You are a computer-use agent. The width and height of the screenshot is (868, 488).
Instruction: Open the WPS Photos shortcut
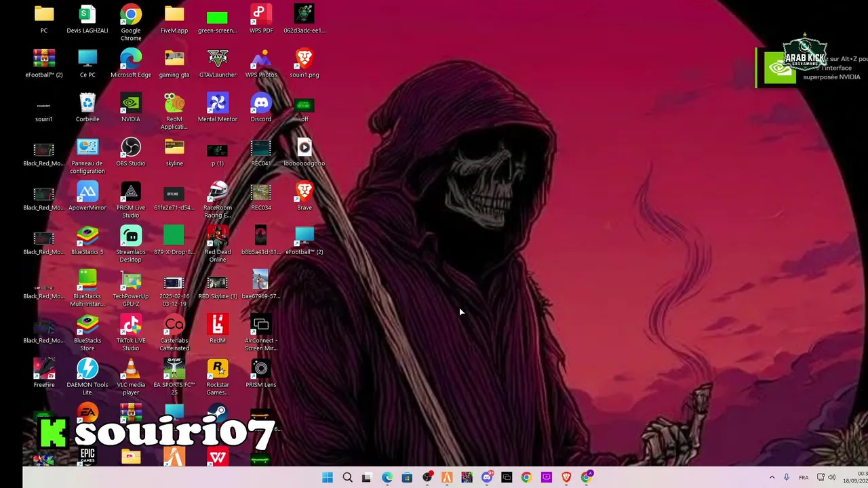[x=261, y=64]
